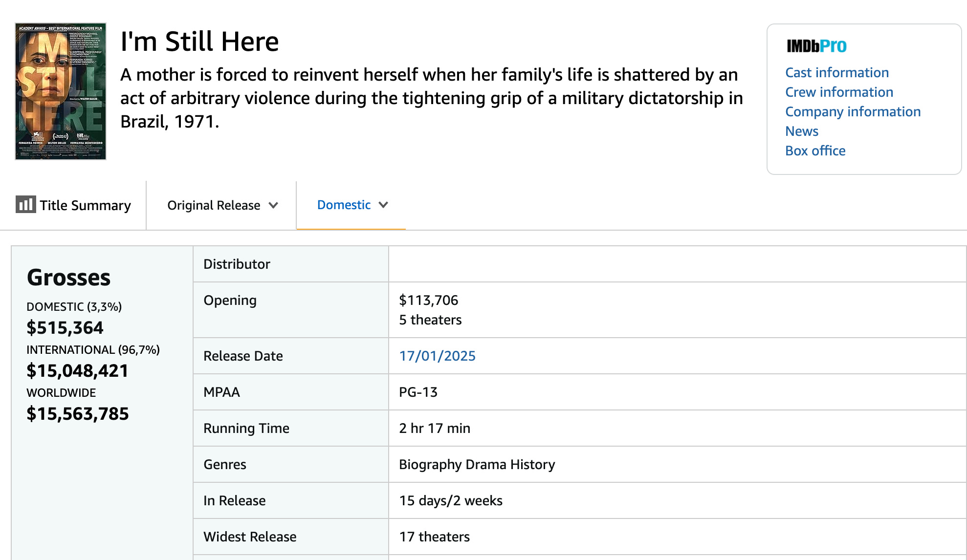This screenshot has height=560, width=967.
Task: Click the $113,706 opening amount
Action: point(429,300)
